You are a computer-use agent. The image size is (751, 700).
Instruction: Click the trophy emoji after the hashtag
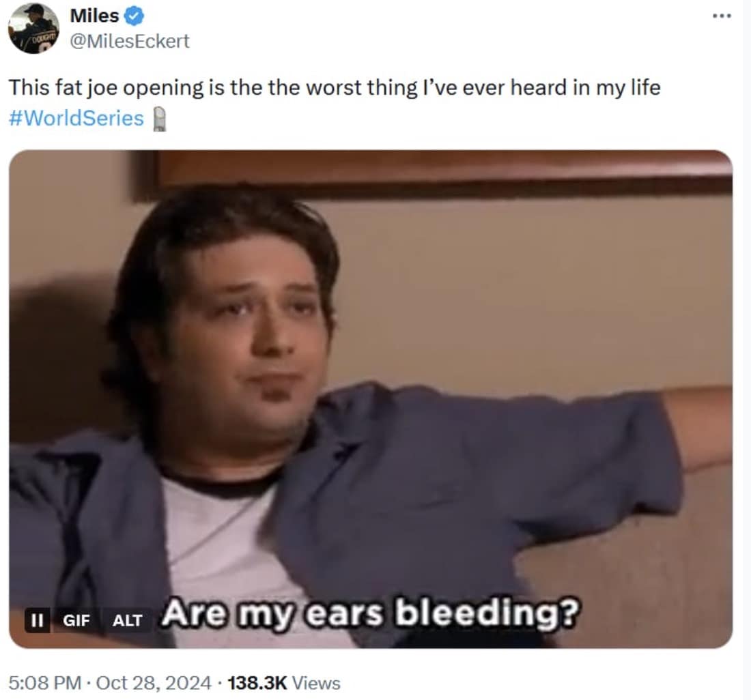tap(160, 119)
